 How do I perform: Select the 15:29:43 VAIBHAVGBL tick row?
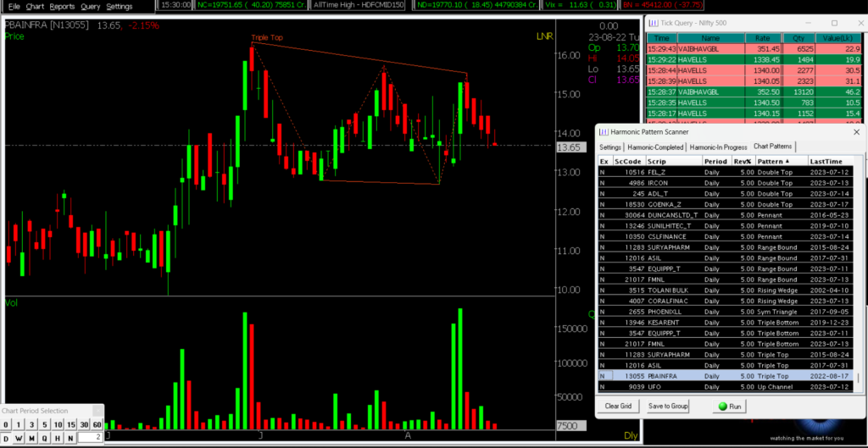pyautogui.click(x=755, y=48)
